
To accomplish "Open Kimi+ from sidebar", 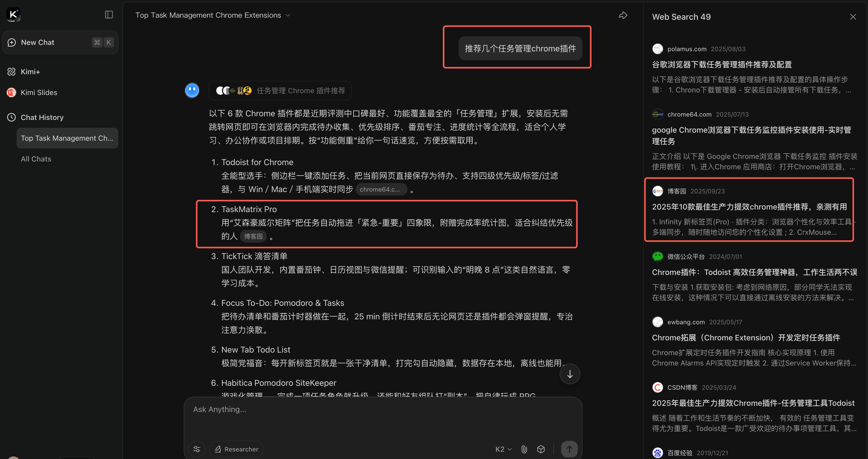I will (30, 72).
